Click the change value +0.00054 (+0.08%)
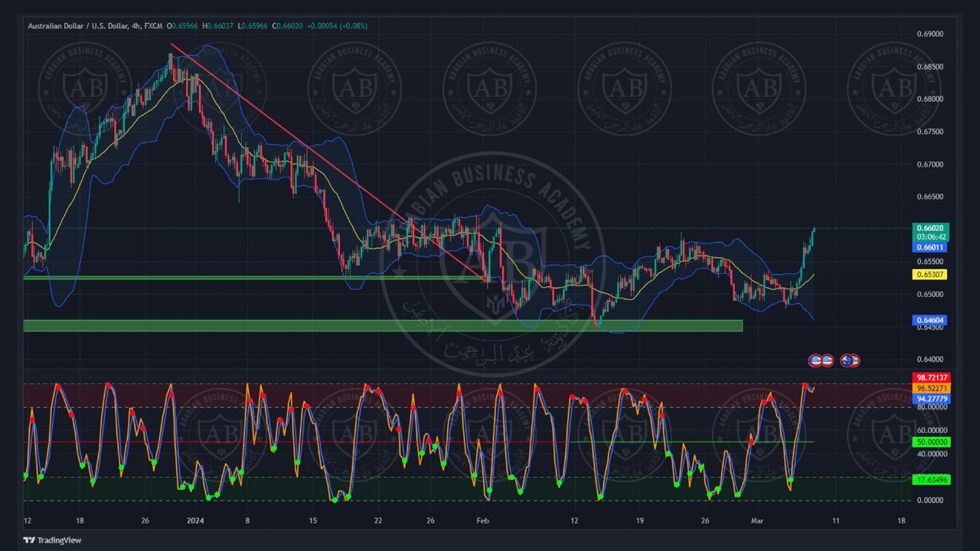980x551 pixels. (337, 26)
